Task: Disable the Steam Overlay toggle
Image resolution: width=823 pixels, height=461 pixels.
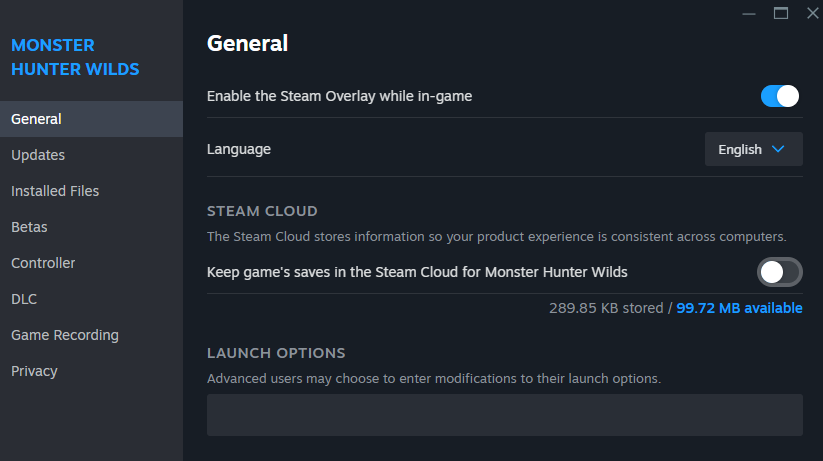Action: pos(780,96)
